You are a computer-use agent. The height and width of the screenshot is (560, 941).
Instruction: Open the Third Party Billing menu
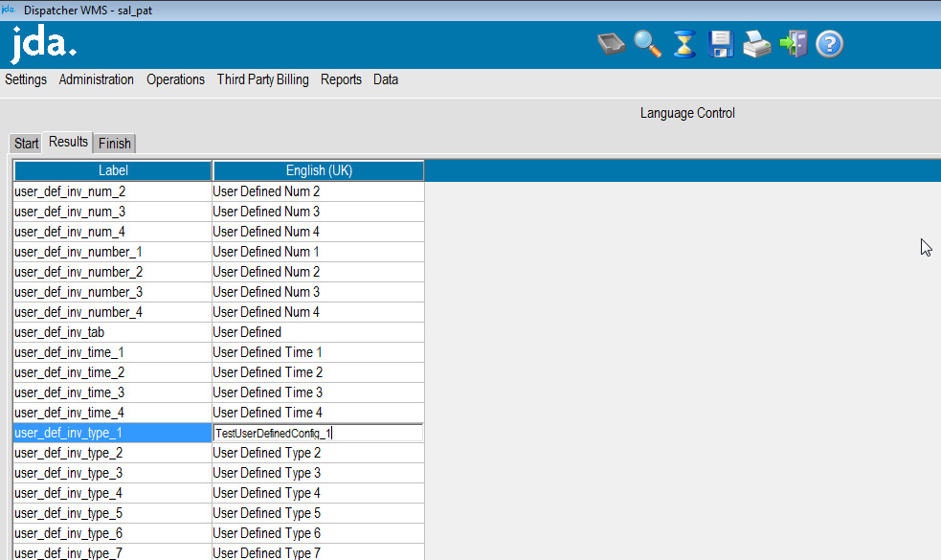(x=263, y=79)
